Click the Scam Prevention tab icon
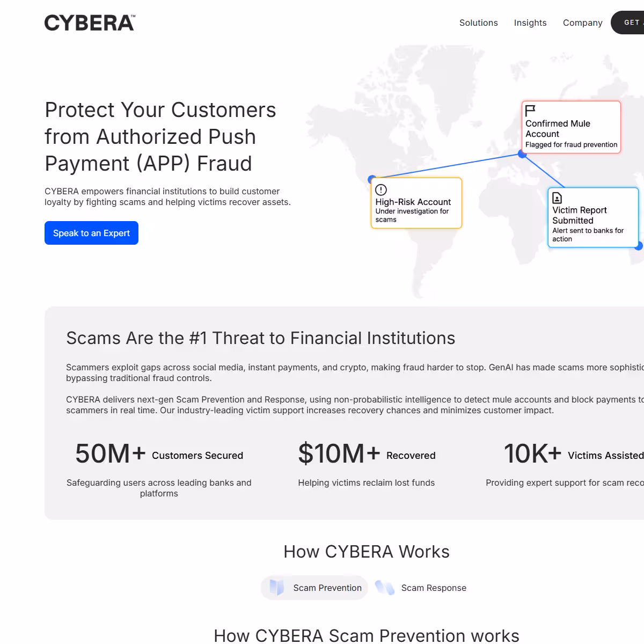Image resolution: width=644 pixels, height=644 pixels. click(277, 588)
